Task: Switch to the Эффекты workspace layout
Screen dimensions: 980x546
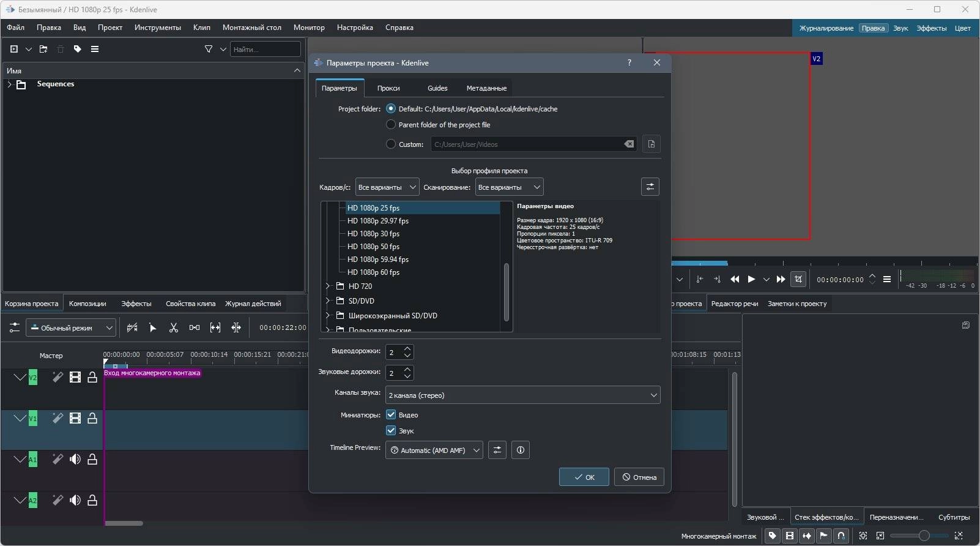Action: (x=931, y=28)
